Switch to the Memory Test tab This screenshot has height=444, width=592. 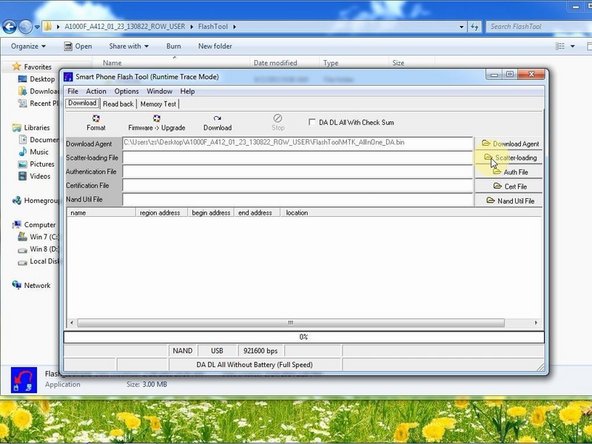click(158, 104)
